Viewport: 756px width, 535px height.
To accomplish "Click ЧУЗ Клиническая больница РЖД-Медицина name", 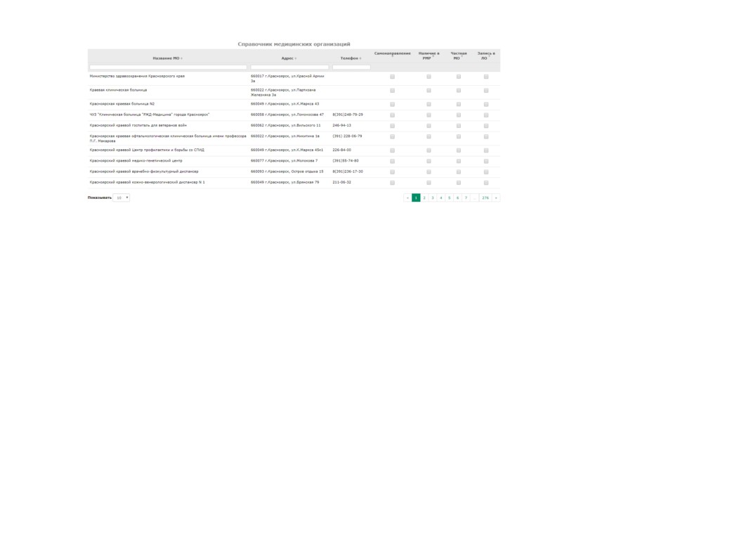I will click(150, 115).
